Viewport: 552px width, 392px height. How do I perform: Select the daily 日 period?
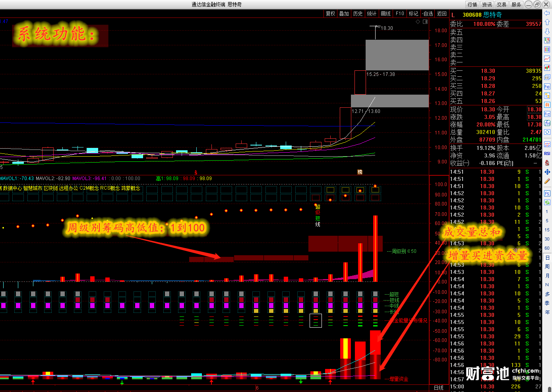pyautogui.click(x=547, y=258)
